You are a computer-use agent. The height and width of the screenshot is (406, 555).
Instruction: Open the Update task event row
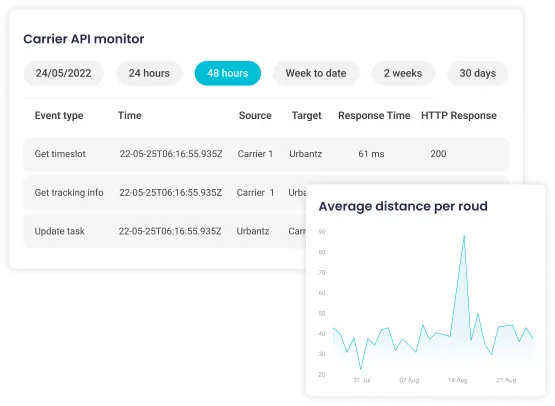pos(165,231)
